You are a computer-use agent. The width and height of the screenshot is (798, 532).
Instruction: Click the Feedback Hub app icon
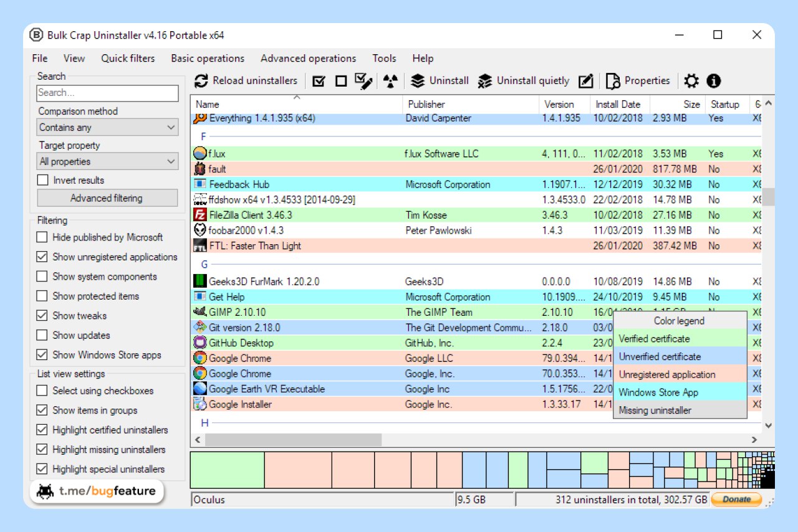(x=199, y=184)
